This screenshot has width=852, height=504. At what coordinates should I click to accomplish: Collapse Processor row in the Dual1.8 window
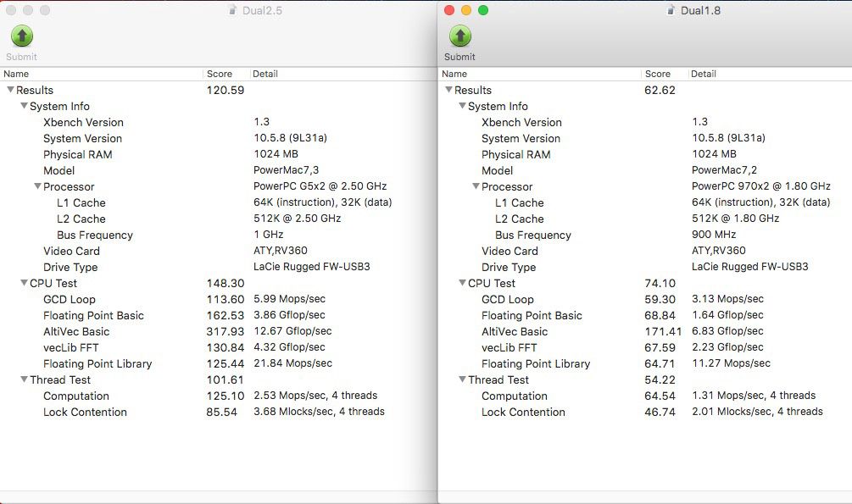pyautogui.click(x=476, y=186)
